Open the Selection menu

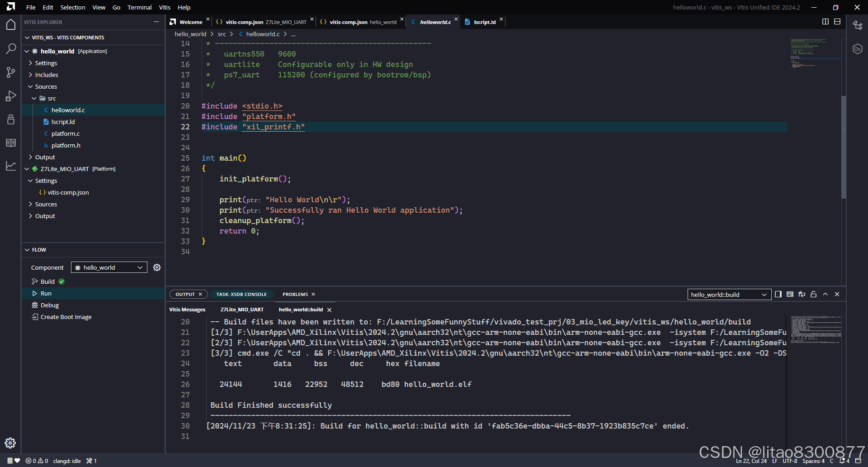(73, 7)
